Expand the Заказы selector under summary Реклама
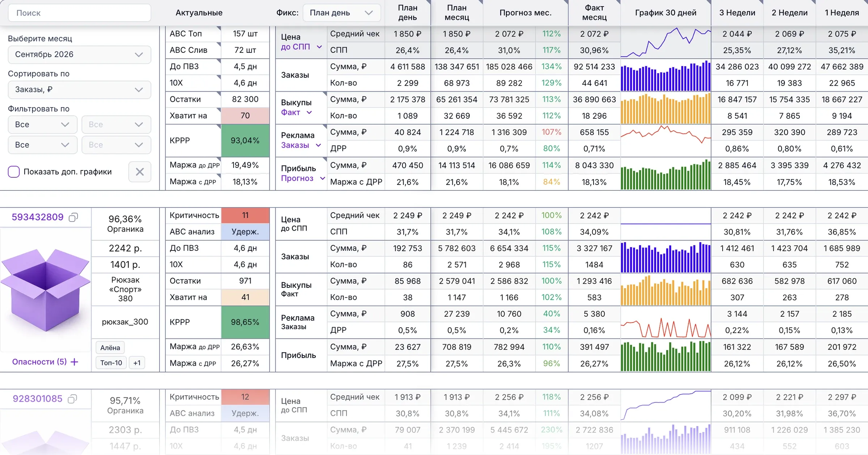Screen dimensions: 868x455 coord(301,145)
